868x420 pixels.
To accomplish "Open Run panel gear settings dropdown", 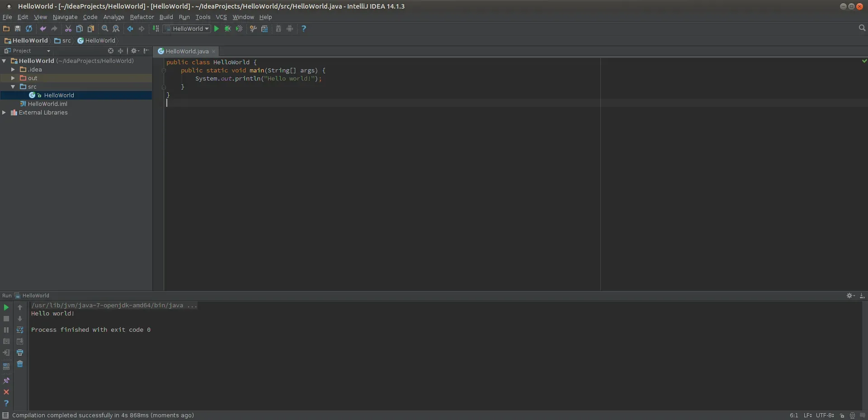I will pos(850,296).
